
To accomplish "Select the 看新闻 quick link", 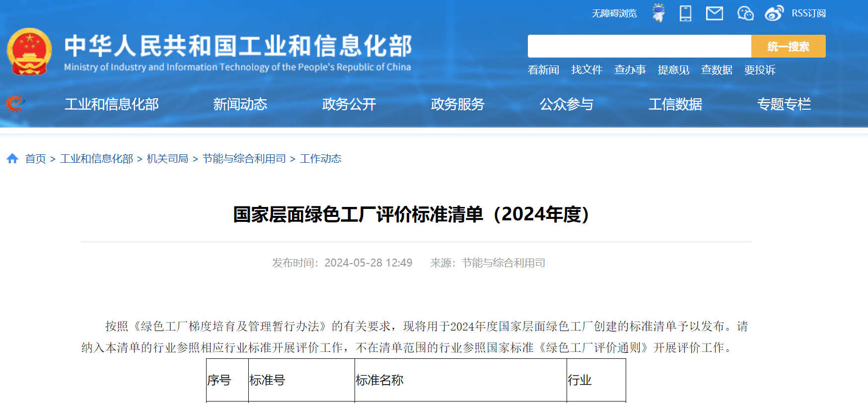I will 543,70.
